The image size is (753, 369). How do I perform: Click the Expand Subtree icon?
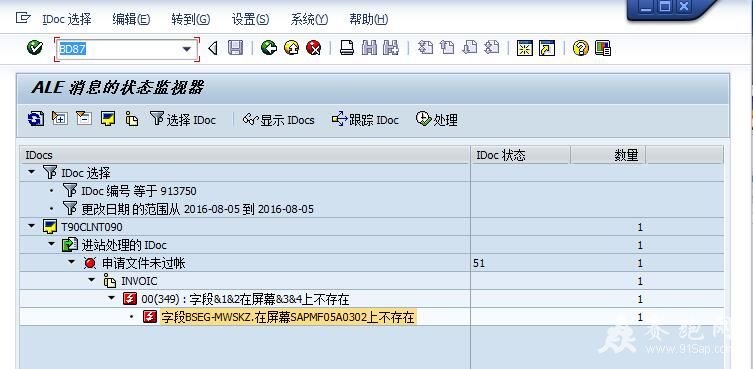[60, 118]
